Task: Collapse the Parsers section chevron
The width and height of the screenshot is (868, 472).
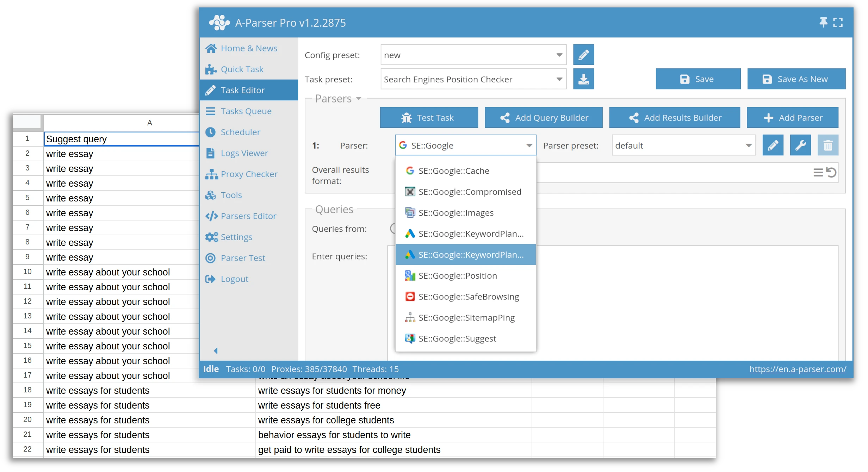Action: tap(359, 99)
